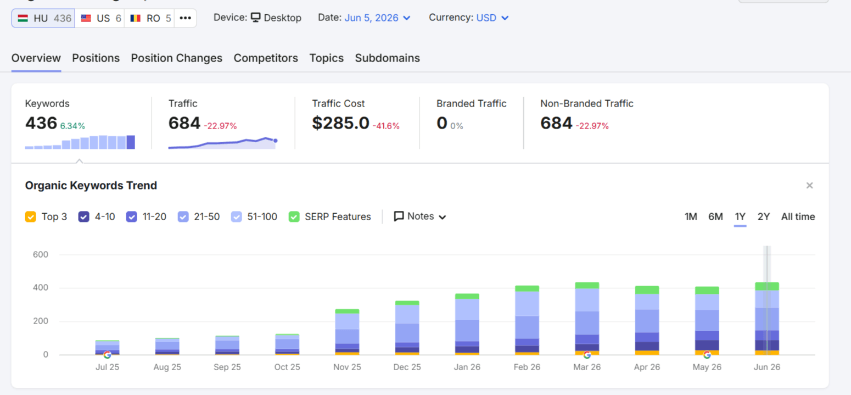Open the Currency USD dropdown
This screenshot has height=395, width=851.
coord(492,18)
